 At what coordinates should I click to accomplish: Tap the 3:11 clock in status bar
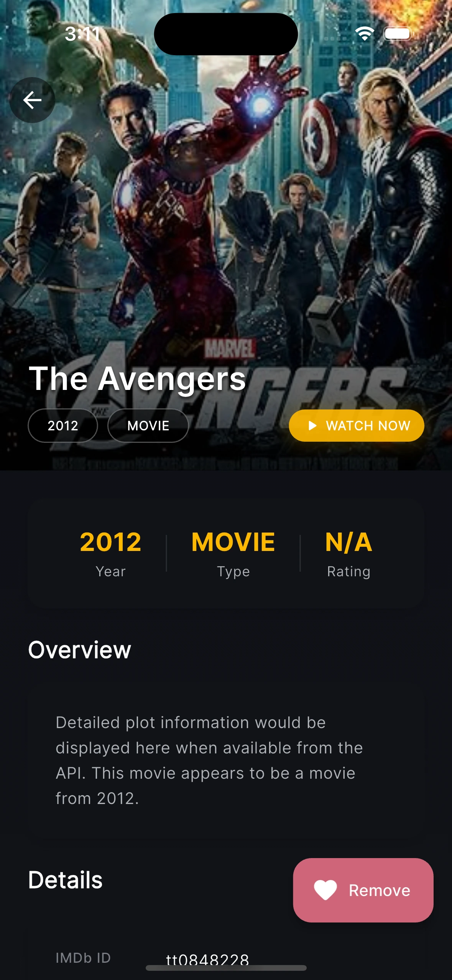coord(82,34)
